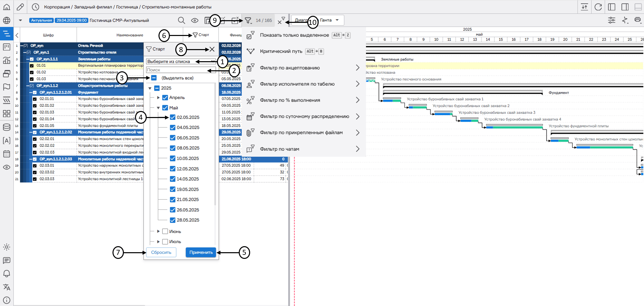The image size is (644, 306).
Task: Click the refresh icon in the top right
Action: coord(598,7)
